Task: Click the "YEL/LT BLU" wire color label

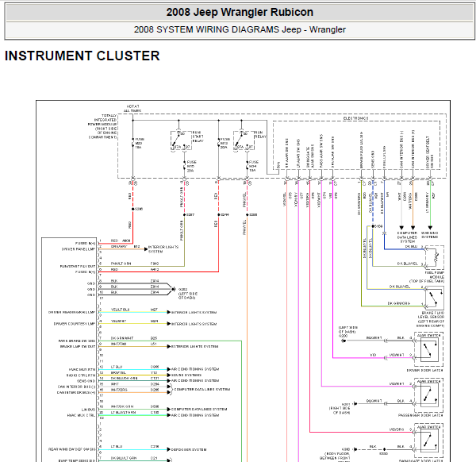Action: [x=121, y=310]
